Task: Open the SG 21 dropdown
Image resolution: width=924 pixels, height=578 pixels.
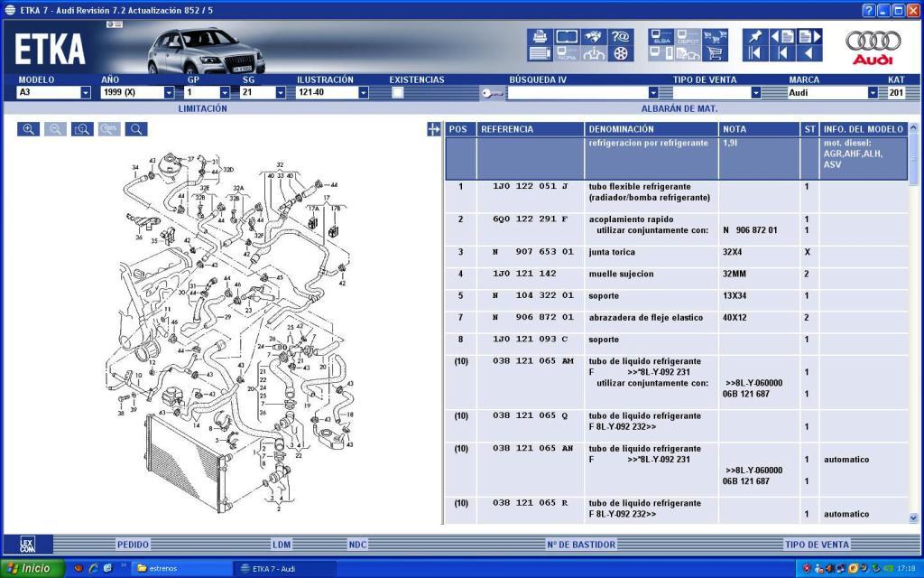Action: [281, 93]
